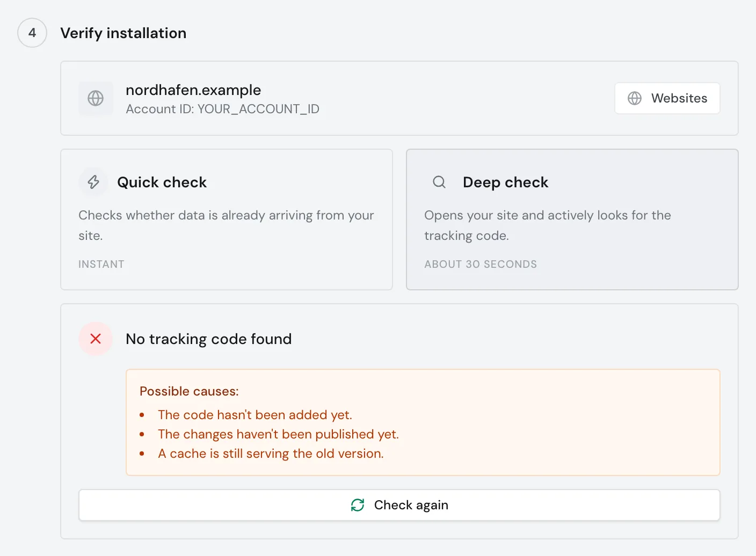
Task: Click "The changes haven't been published yet."
Action: point(278,434)
